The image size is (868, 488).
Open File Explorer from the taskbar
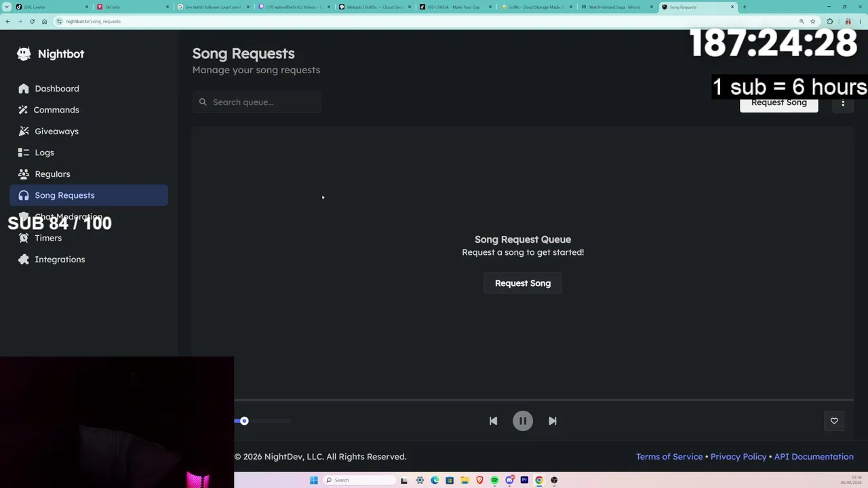point(465,481)
